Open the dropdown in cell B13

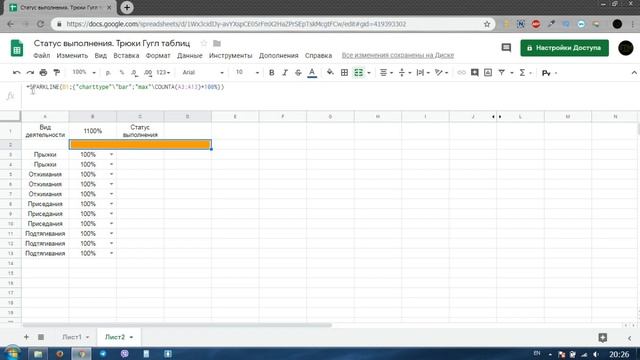tap(111, 253)
